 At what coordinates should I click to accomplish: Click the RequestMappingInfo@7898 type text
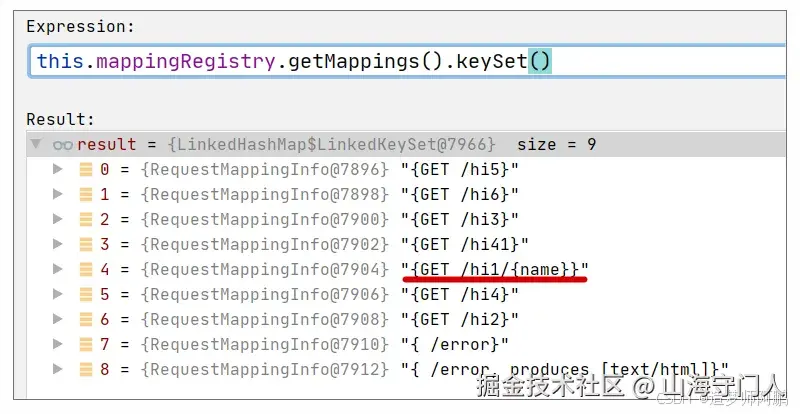[x=265, y=194]
